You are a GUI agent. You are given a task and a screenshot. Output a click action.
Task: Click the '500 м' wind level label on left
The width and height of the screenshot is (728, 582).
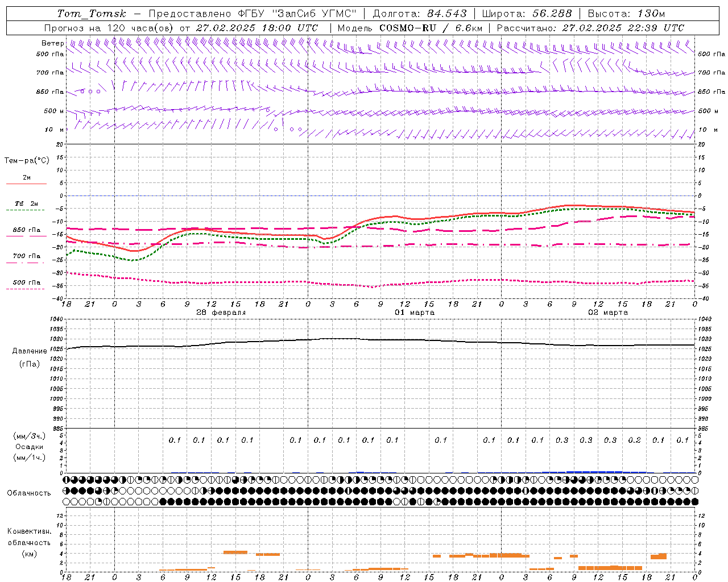(54, 111)
